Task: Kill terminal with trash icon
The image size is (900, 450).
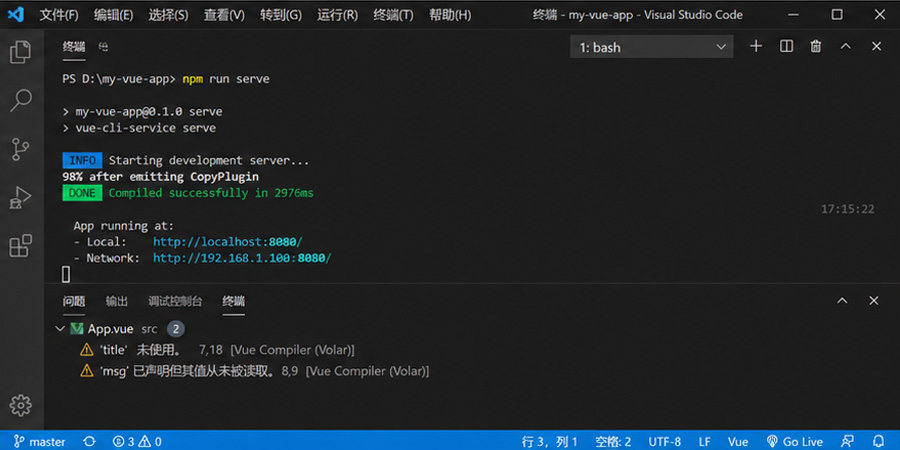Action: point(816,46)
